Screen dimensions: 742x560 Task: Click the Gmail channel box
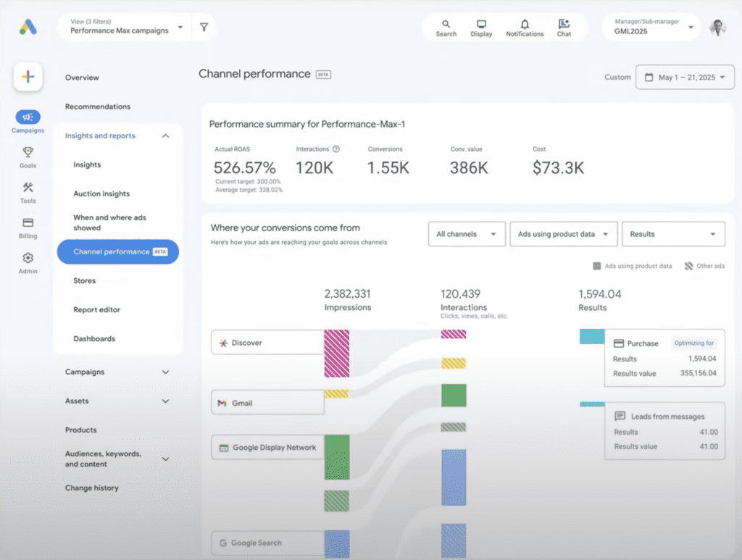tap(267, 403)
